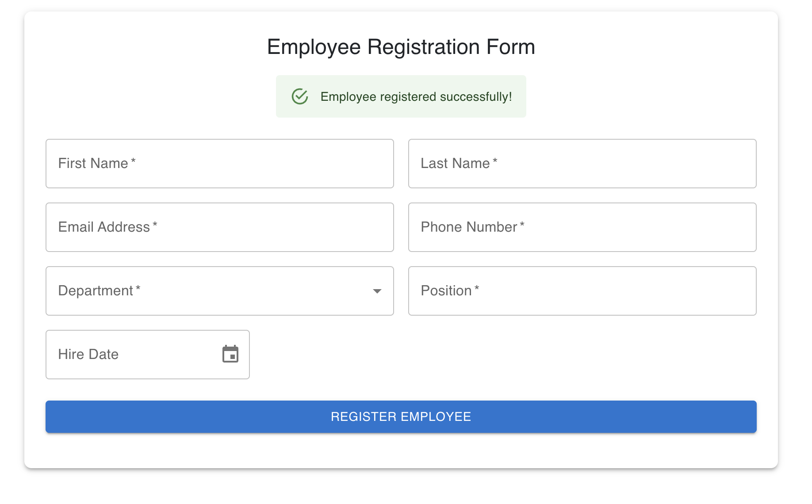Click the Phone Number required asterisk
This screenshot has width=812, height=504.
click(522, 225)
